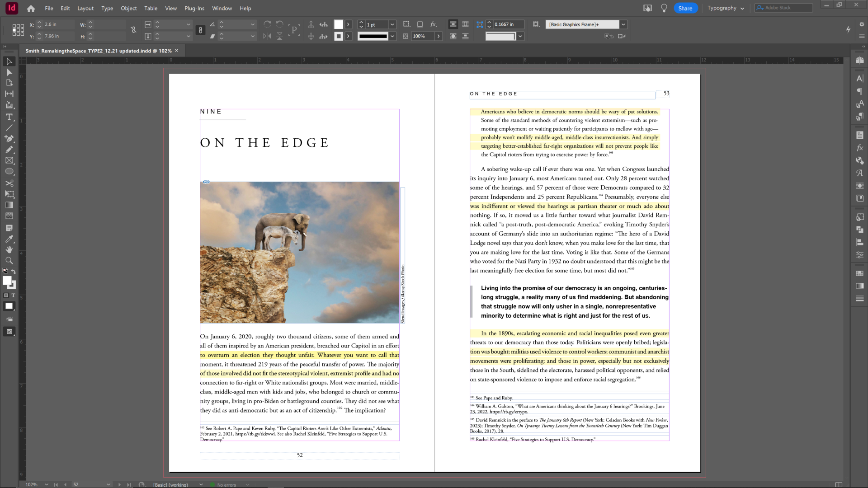868x488 pixels.
Task: Expand the Basic Graphics Frame style dropdown
Action: pos(623,24)
